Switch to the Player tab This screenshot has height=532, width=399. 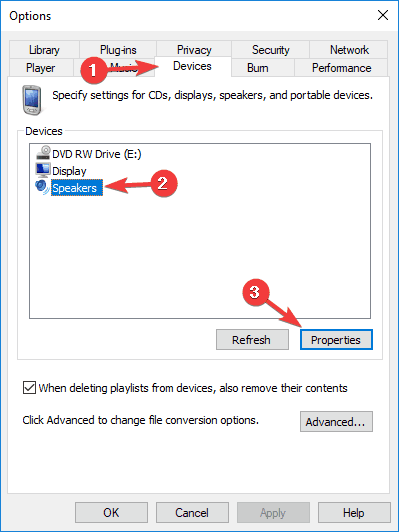[41, 68]
